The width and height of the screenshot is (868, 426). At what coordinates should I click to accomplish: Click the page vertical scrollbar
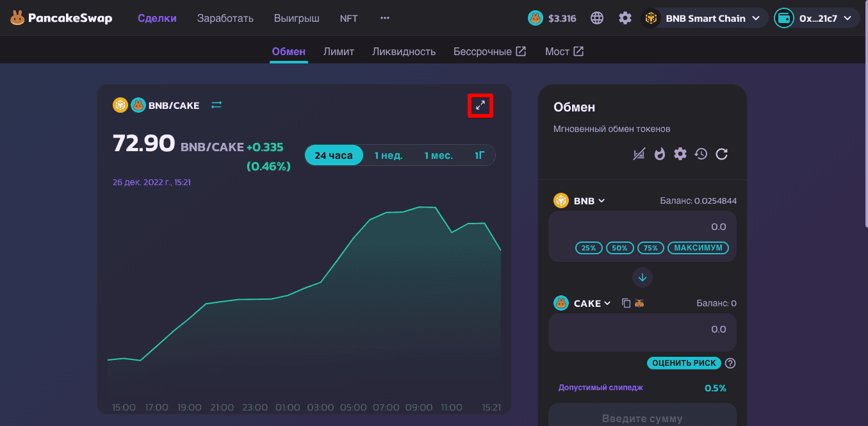click(x=865, y=115)
